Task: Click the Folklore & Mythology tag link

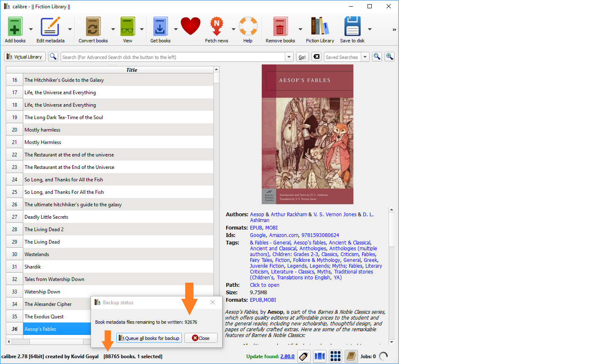Action: pos(317,260)
